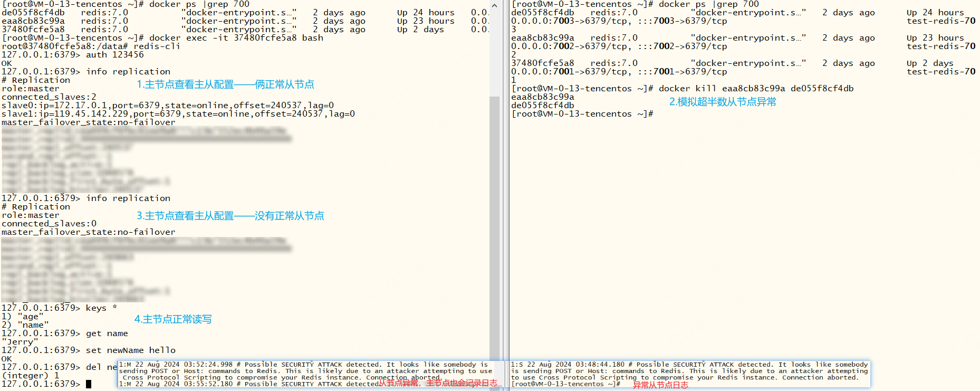Image resolution: width=980 pixels, height=391 pixels.
Task: Click the scroll up arrow of left terminal
Action: (x=494, y=5)
